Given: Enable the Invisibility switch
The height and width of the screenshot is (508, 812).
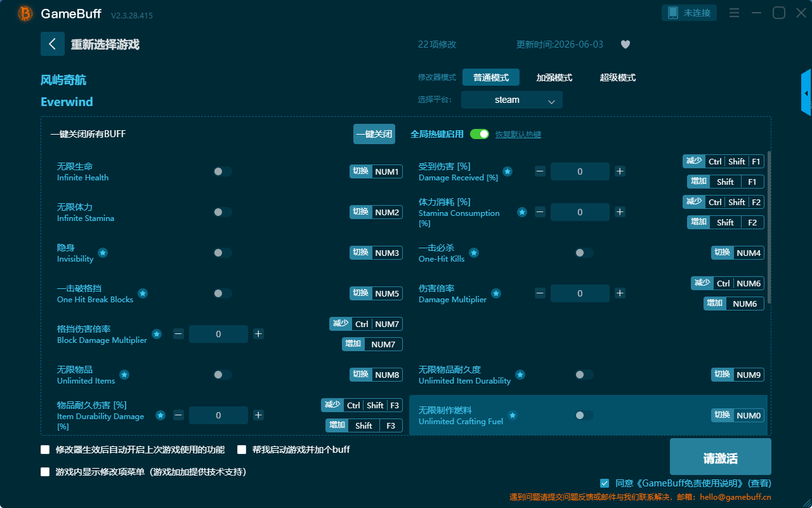Looking at the screenshot, I should pos(223,253).
